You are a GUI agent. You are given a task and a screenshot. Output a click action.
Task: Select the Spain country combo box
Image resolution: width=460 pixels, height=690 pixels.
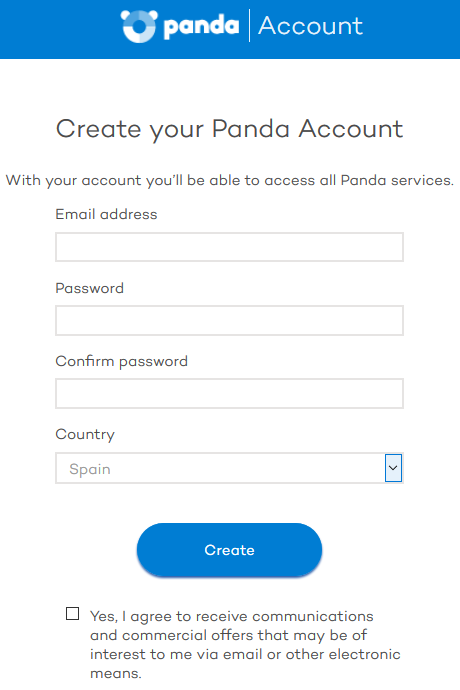[229, 468]
